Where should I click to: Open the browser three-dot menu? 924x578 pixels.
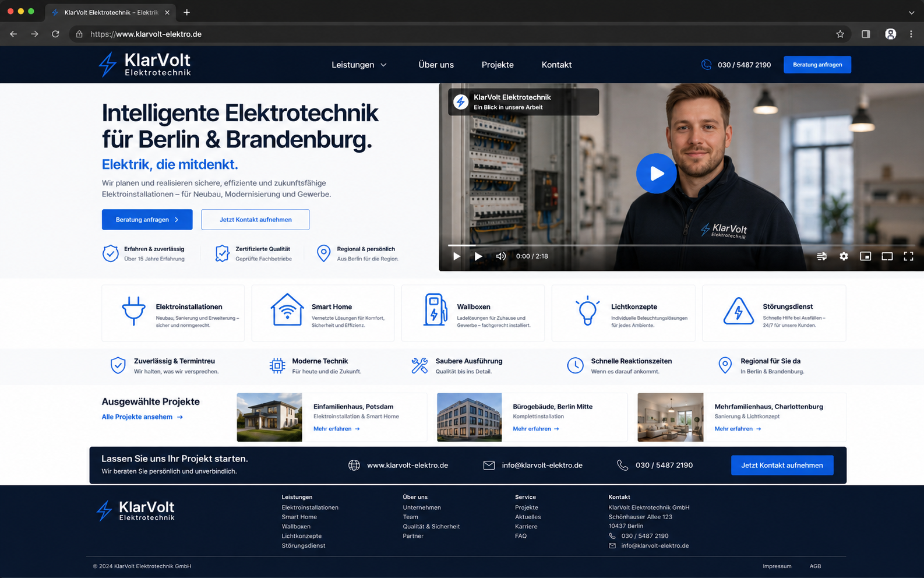point(911,34)
